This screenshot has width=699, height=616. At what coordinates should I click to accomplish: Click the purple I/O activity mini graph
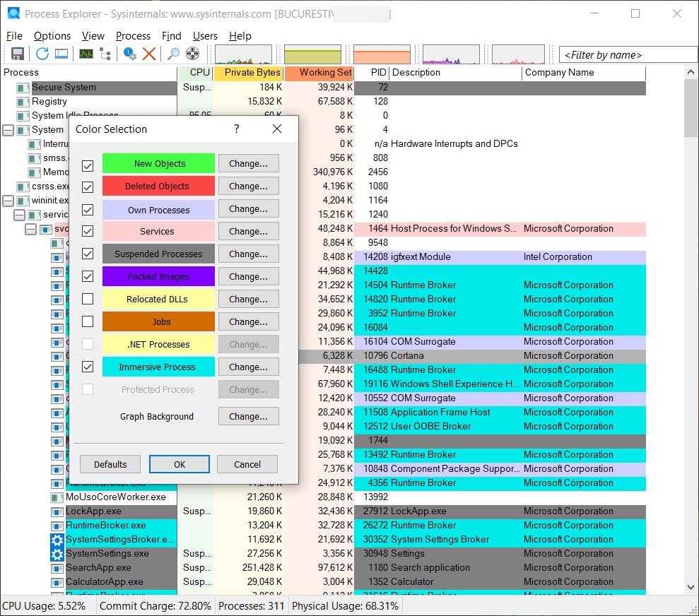click(x=451, y=54)
